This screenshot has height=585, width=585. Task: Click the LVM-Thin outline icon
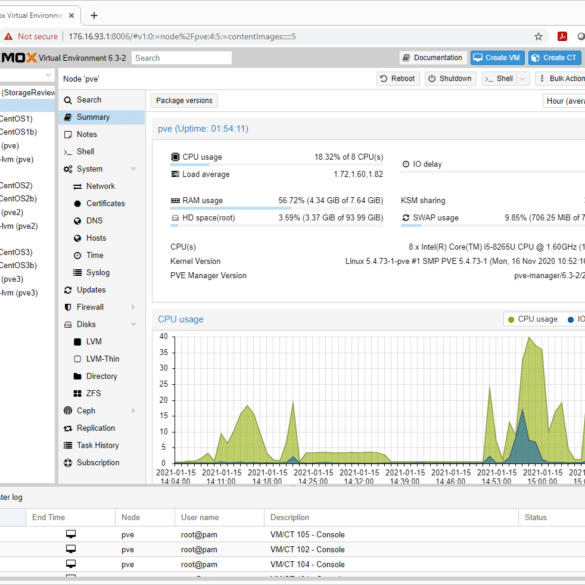coord(77,359)
